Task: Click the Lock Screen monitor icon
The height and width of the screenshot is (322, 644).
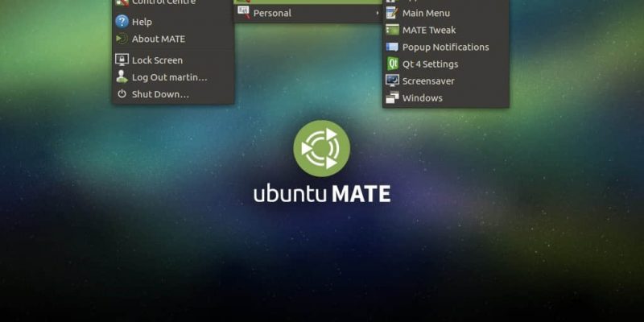Action: (122, 60)
